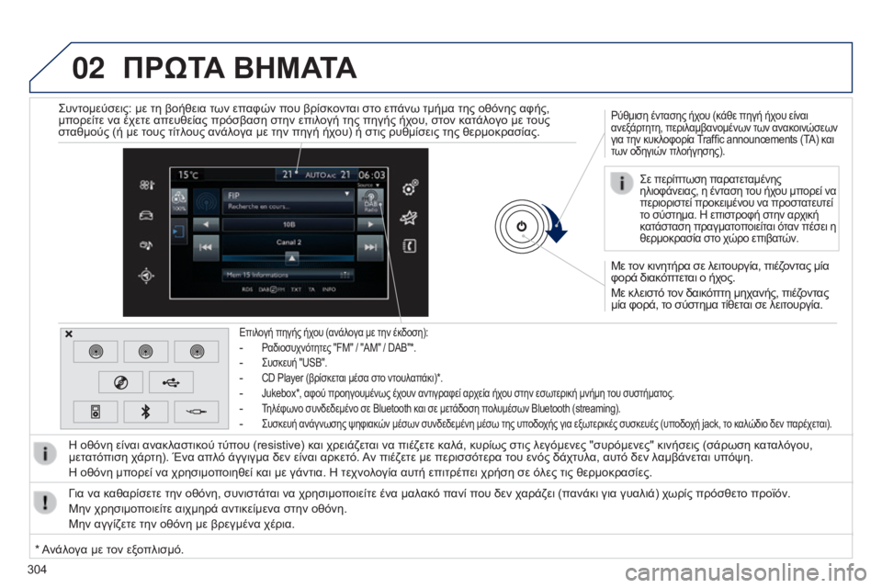Skip to next station button
882x588 pixels.
tap(370, 247)
